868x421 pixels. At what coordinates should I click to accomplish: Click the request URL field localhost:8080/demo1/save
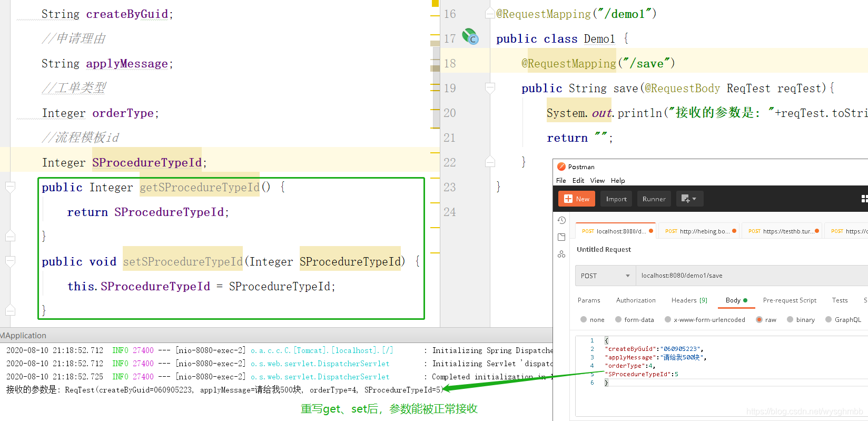[752, 276]
